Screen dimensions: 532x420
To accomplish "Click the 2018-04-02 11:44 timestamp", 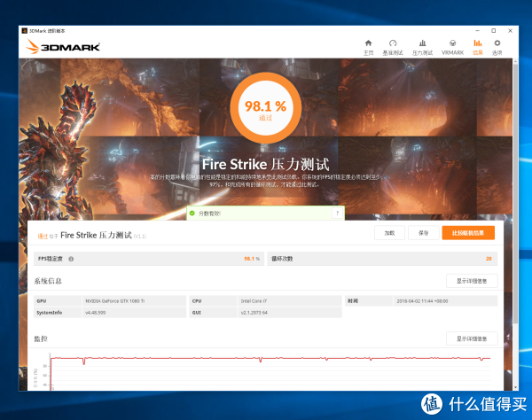I will 422,301.
